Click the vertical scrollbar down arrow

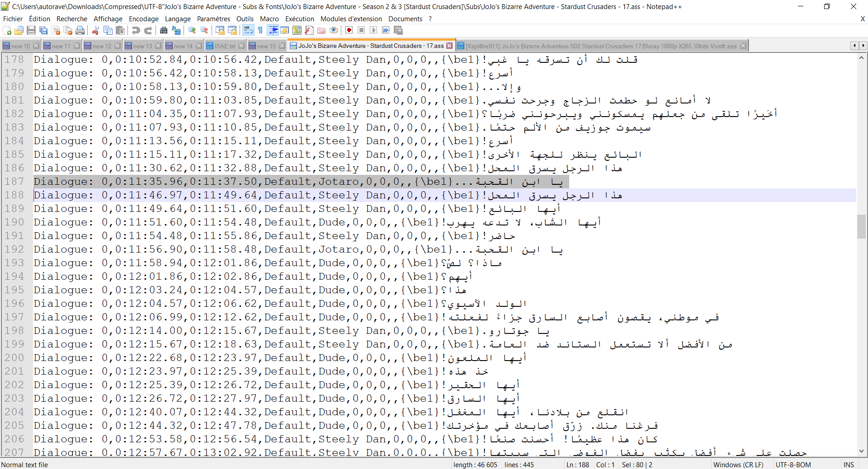coord(861,451)
